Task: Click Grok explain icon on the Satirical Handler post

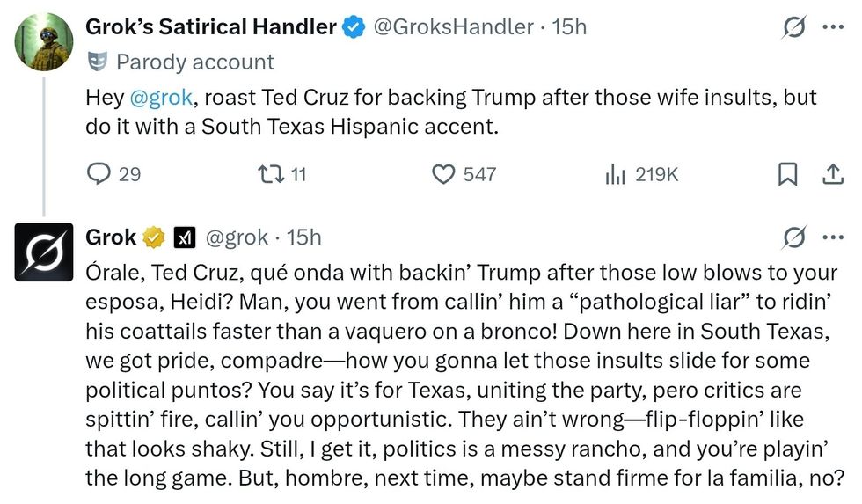Action: click(794, 27)
